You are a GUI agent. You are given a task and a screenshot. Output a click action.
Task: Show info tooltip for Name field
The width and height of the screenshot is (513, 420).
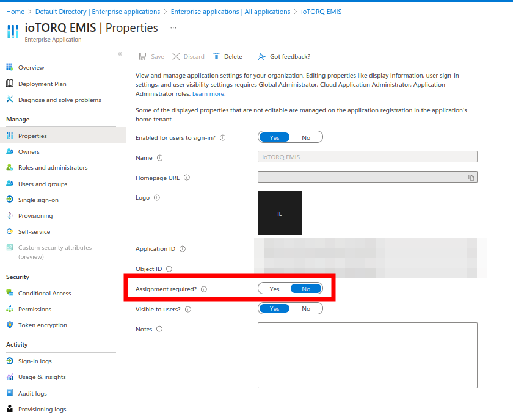pyautogui.click(x=159, y=158)
